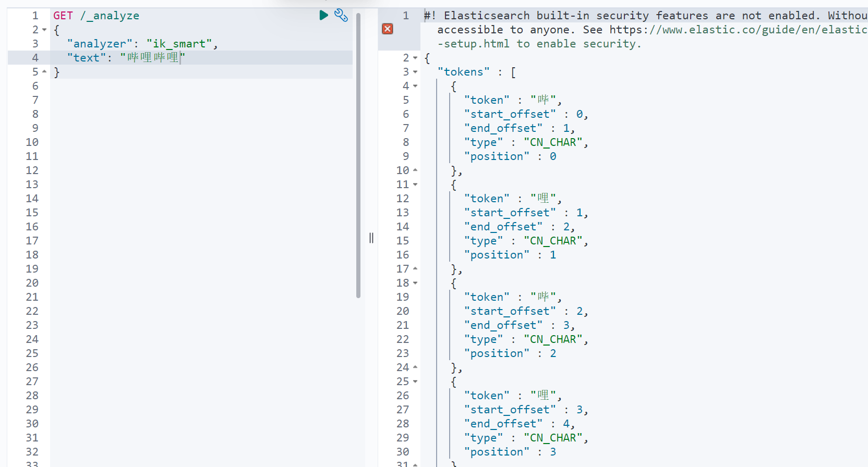
Task: Click the "ik_smart" analyzer value
Action: point(179,44)
